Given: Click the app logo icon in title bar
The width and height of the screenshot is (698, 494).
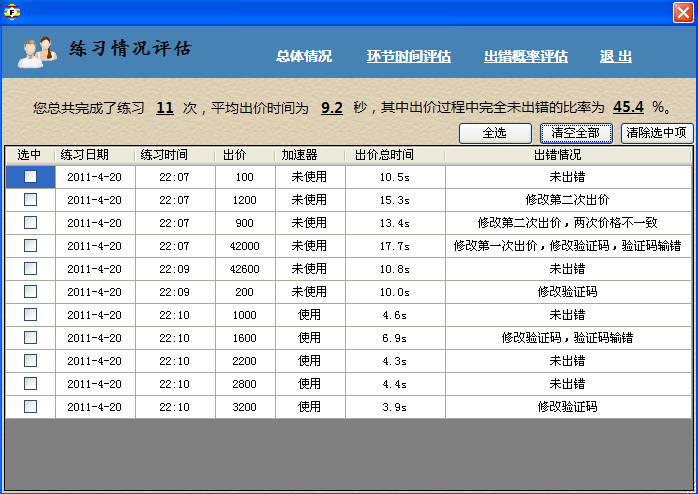Looking at the screenshot, I should [x=12, y=12].
